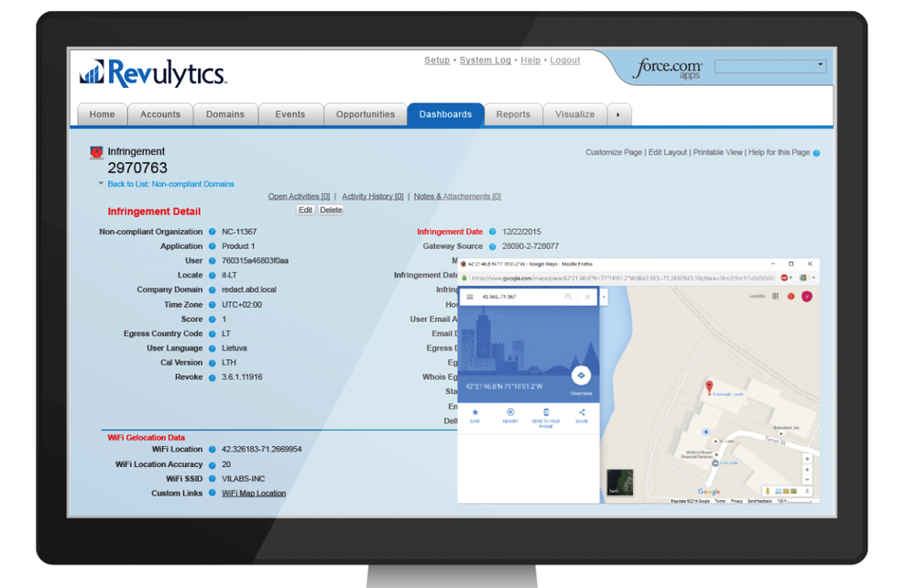Open Google Maps hamburger menu
Screen dimensions: 916x588
(x=470, y=297)
